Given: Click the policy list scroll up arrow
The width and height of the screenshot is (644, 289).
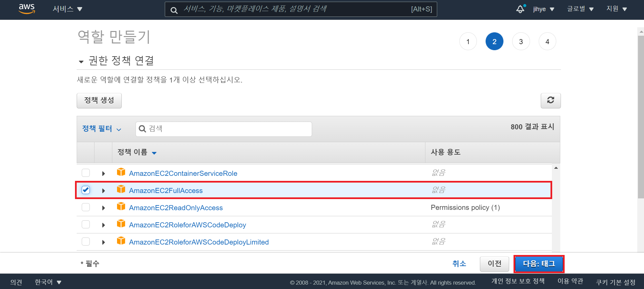Looking at the screenshot, I should (556, 168).
